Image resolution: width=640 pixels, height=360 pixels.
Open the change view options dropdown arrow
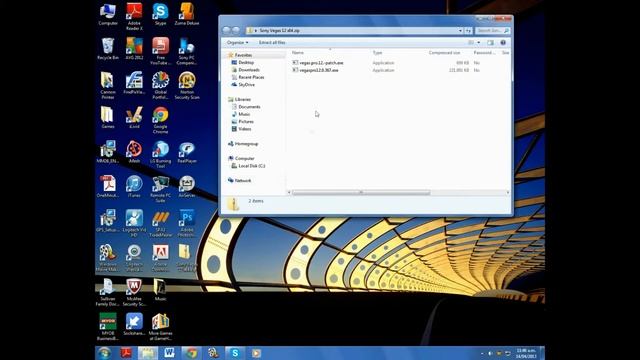point(479,42)
